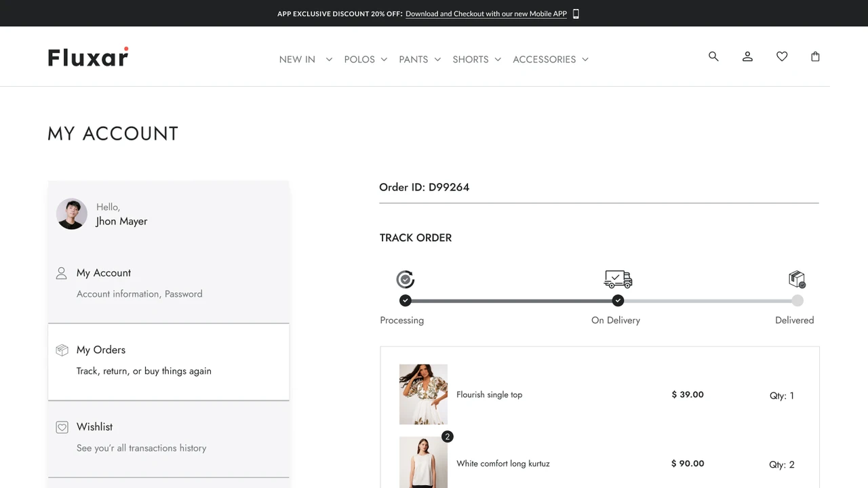Screen dimensions: 868x488
Task: Open the user account icon in header
Action: pos(747,56)
